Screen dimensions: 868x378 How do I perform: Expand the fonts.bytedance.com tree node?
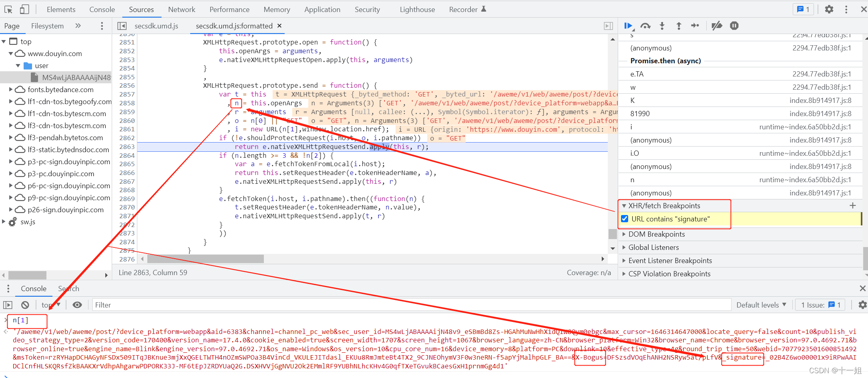click(x=11, y=90)
